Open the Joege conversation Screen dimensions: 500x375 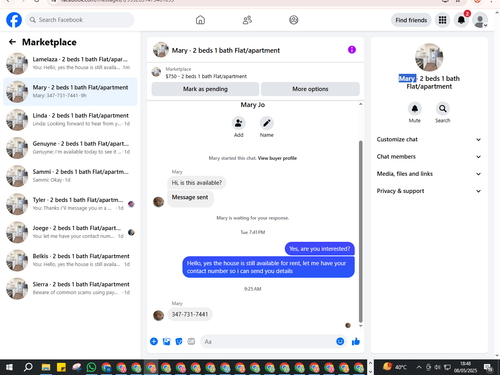[x=70, y=232]
